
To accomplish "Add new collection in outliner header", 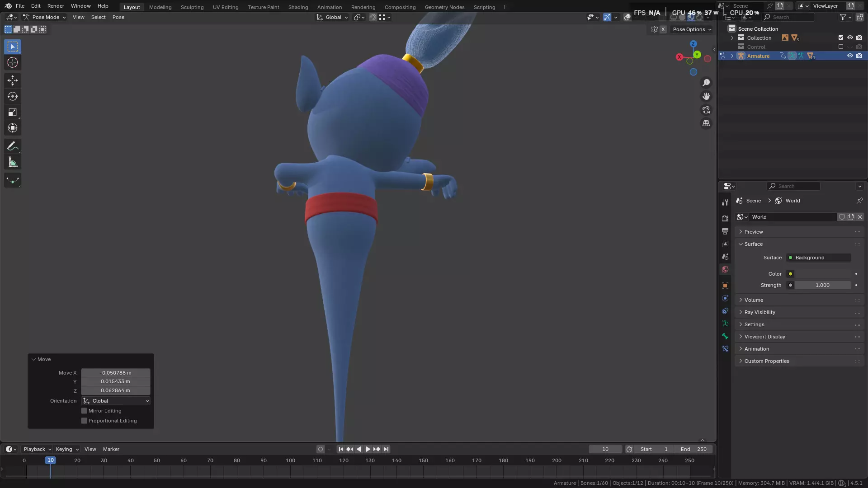I will pyautogui.click(x=859, y=17).
